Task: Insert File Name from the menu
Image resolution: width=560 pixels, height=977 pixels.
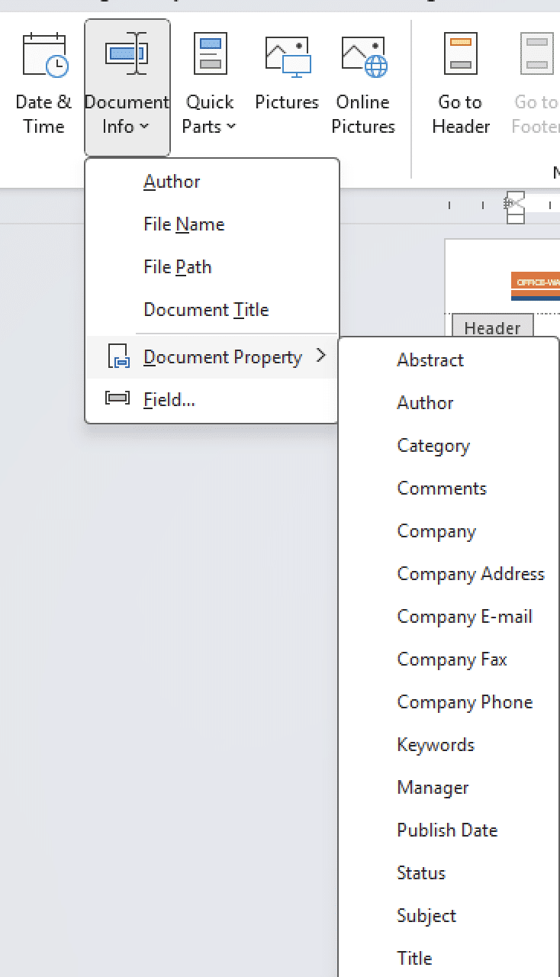Action: 184,224
